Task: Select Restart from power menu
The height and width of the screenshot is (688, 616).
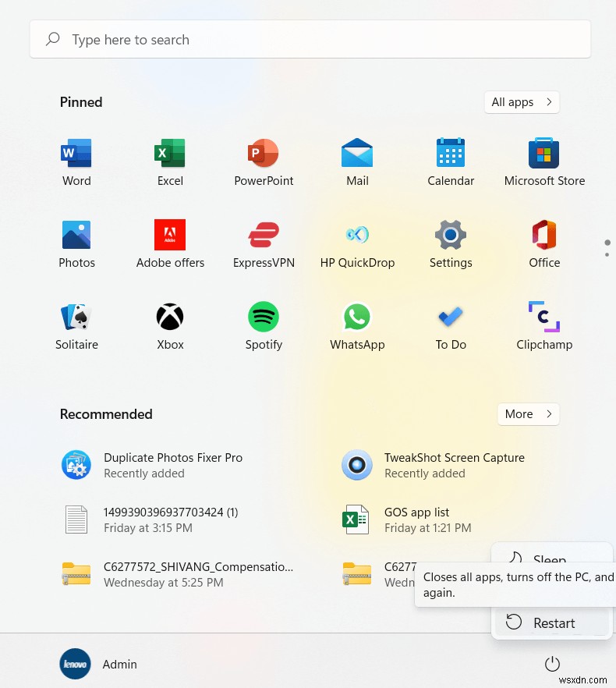Action: point(552,622)
